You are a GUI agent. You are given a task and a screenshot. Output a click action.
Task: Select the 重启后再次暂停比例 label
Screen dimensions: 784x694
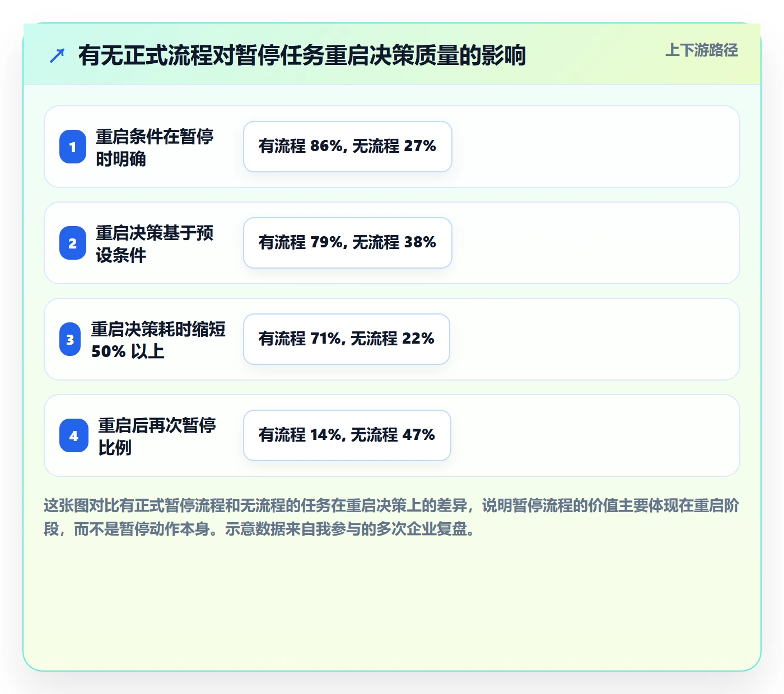pos(157,436)
